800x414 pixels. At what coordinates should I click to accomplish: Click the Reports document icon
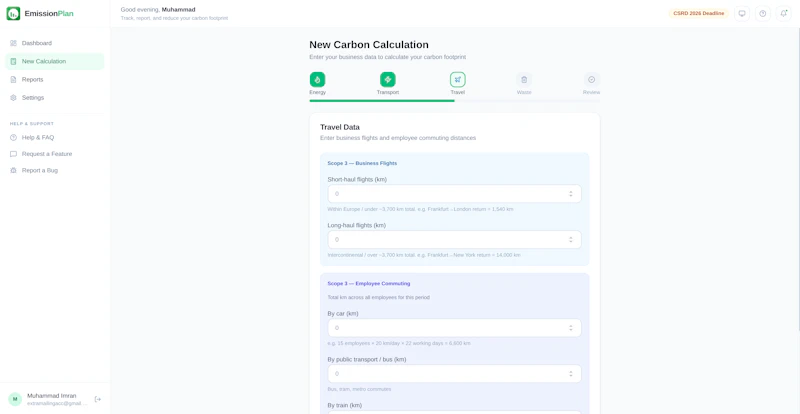[x=13, y=80]
